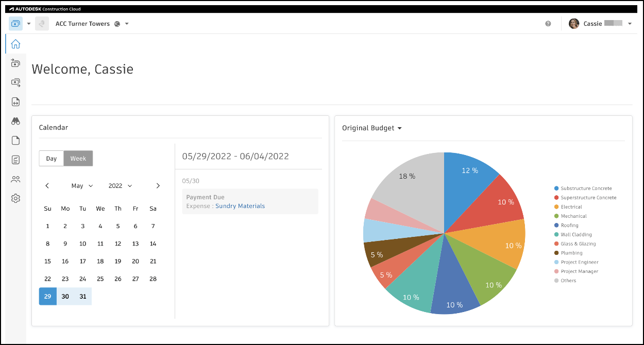The image size is (644, 345).
Task: Open project Settings via the gear icon
Action: pyautogui.click(x=15, y=198)
